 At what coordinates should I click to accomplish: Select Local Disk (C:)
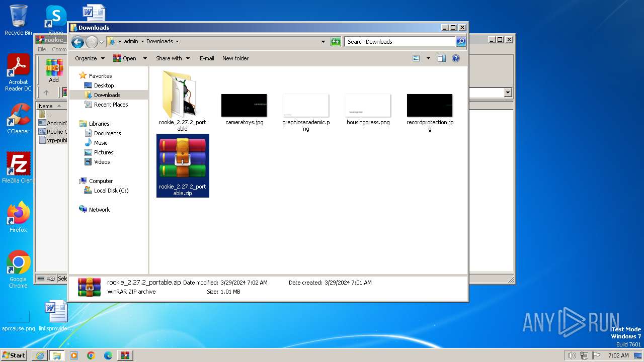click(111, 191)
